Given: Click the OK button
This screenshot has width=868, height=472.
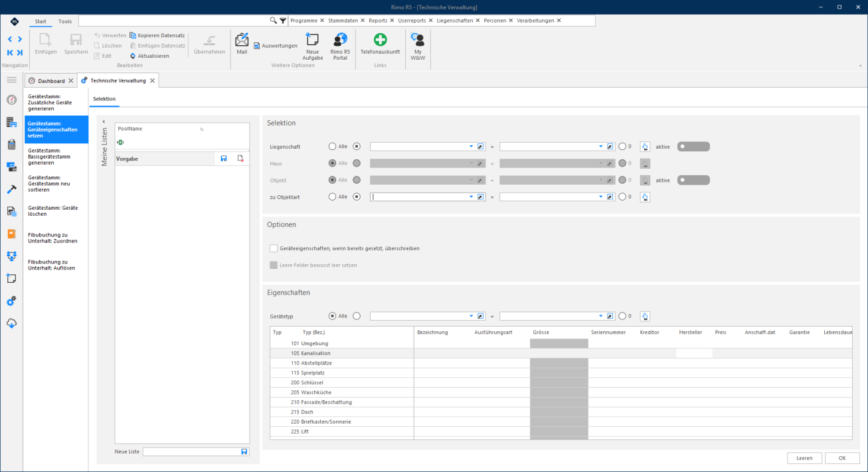Looking at the screenshot, I should [x=842, y=458].
